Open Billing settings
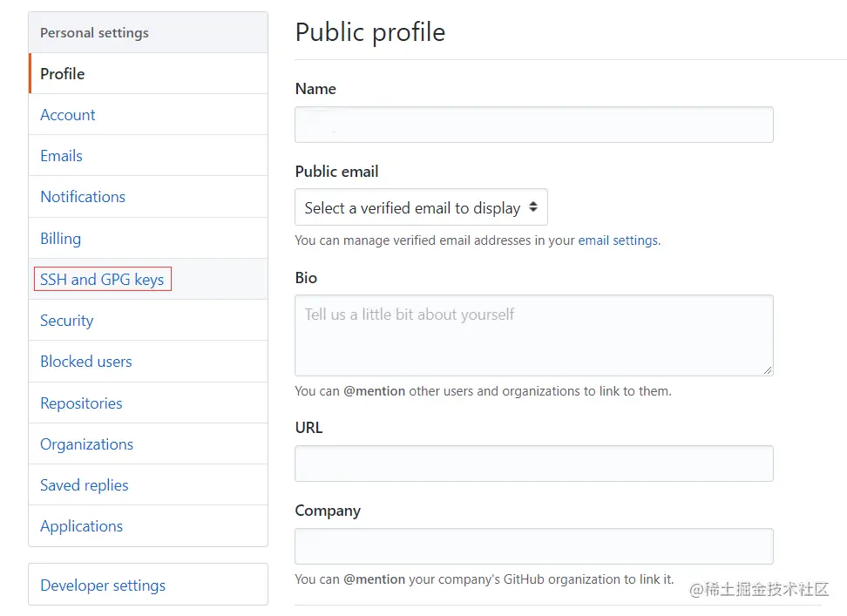 pyautogui.click(x=60, y=239)
